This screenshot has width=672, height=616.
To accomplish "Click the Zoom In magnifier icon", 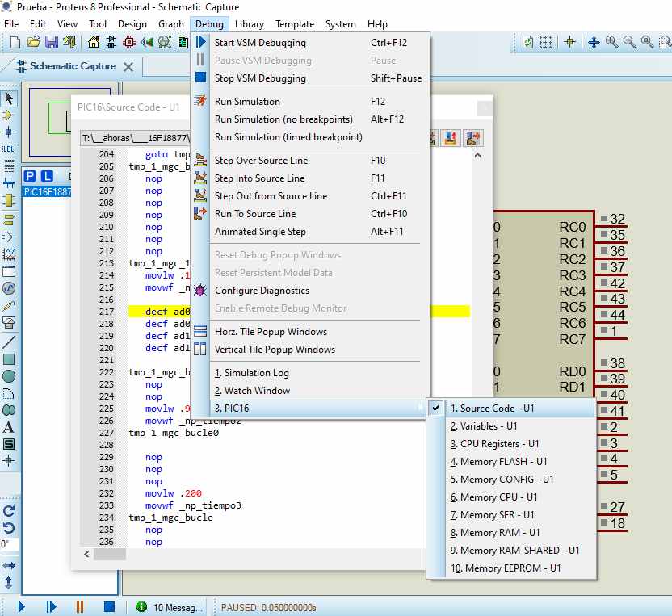I will click(x=611, y=42).
